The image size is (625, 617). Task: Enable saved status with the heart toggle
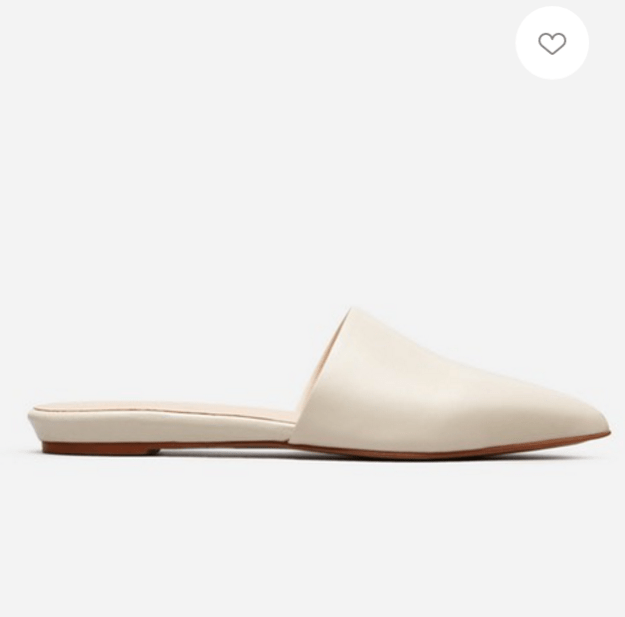552,43
